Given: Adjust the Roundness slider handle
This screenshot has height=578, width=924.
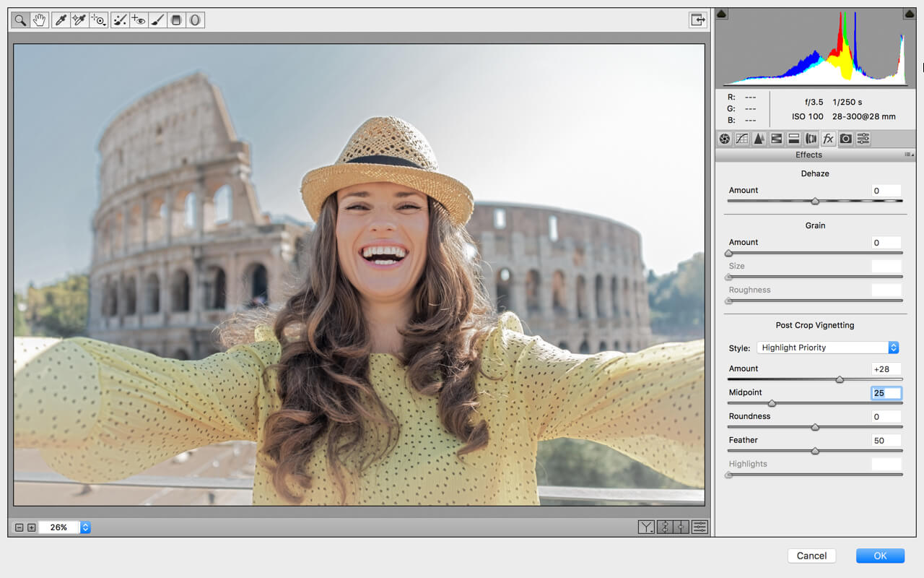Looking at the screenshot, I should 815,427.
